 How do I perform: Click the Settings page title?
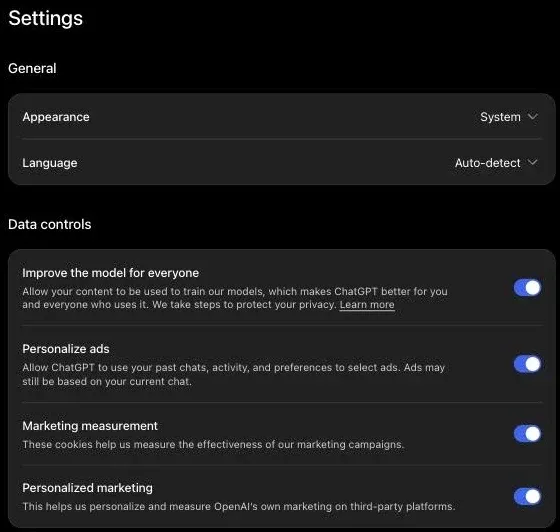pos(45,18)
